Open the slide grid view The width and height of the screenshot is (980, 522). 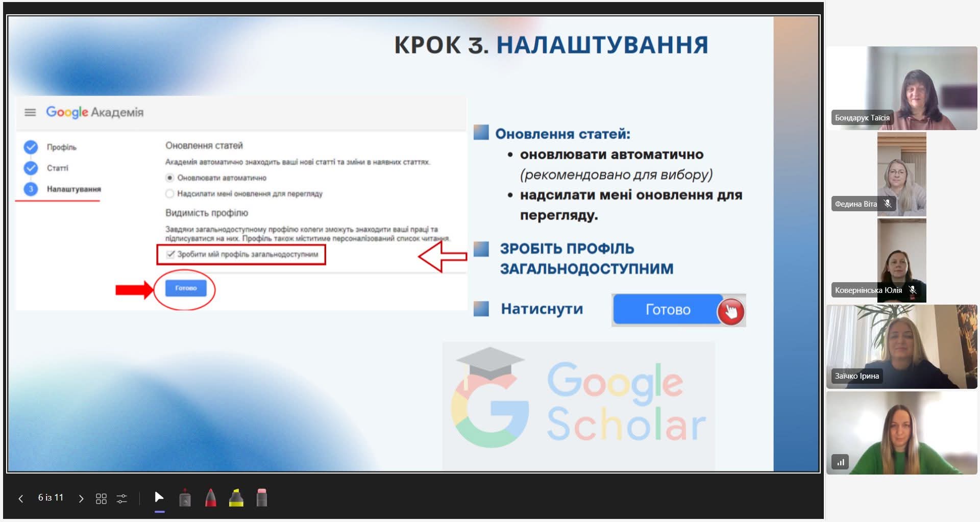(101, 499)
